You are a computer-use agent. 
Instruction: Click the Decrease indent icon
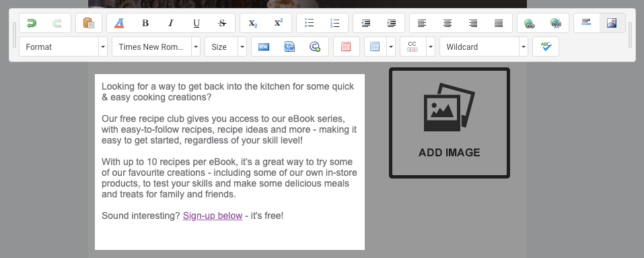[x=366, y=23]
